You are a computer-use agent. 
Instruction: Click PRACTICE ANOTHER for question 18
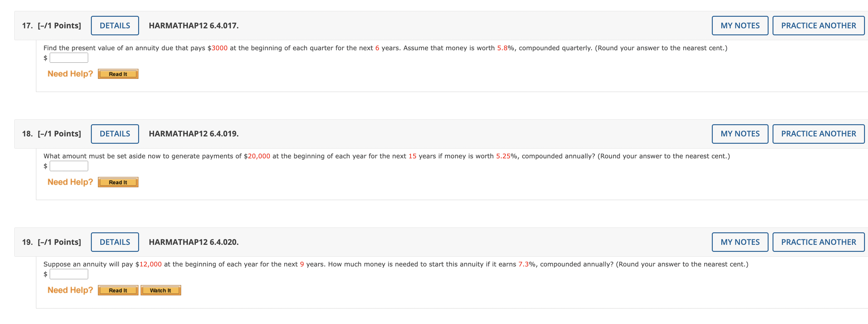pos(819,134)
